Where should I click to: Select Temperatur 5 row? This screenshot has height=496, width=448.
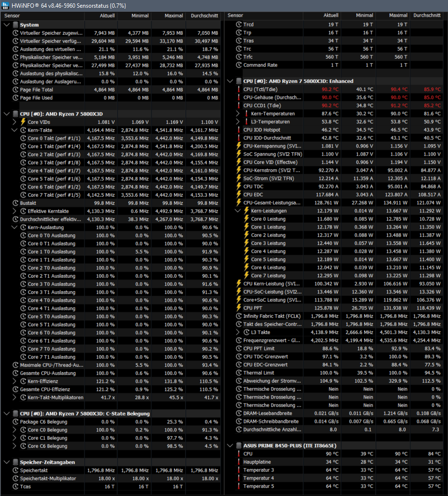point(334,486)
